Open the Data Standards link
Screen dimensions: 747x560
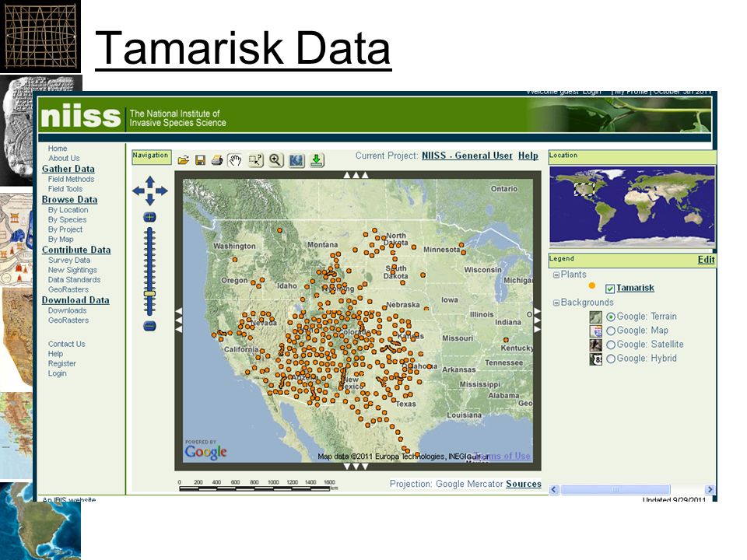pyautogui.click(x=75, y=280)
